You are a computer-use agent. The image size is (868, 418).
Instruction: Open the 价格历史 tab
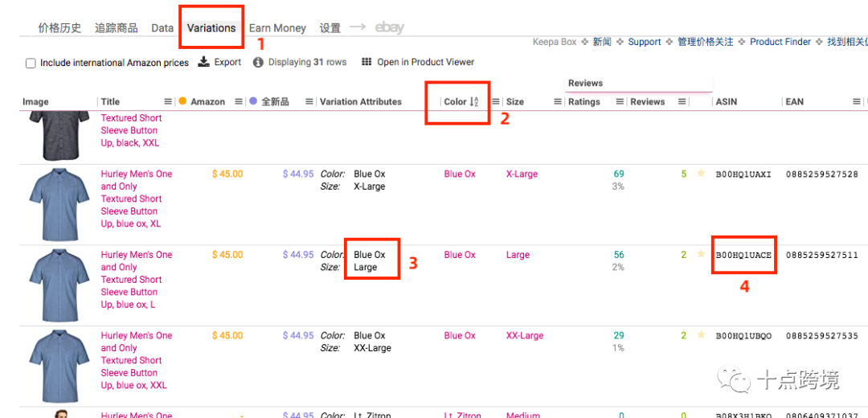click(x=59, y=27)
